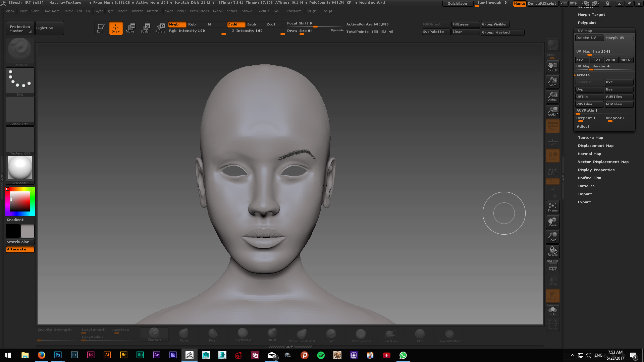Expand the Vector Displacement Map subpalette
The width and height of the screenshot is (644, 362).
[x=603, y=162]
